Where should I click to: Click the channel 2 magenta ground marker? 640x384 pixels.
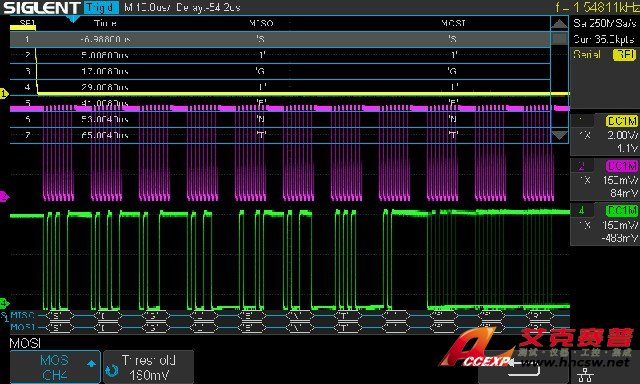4,197
